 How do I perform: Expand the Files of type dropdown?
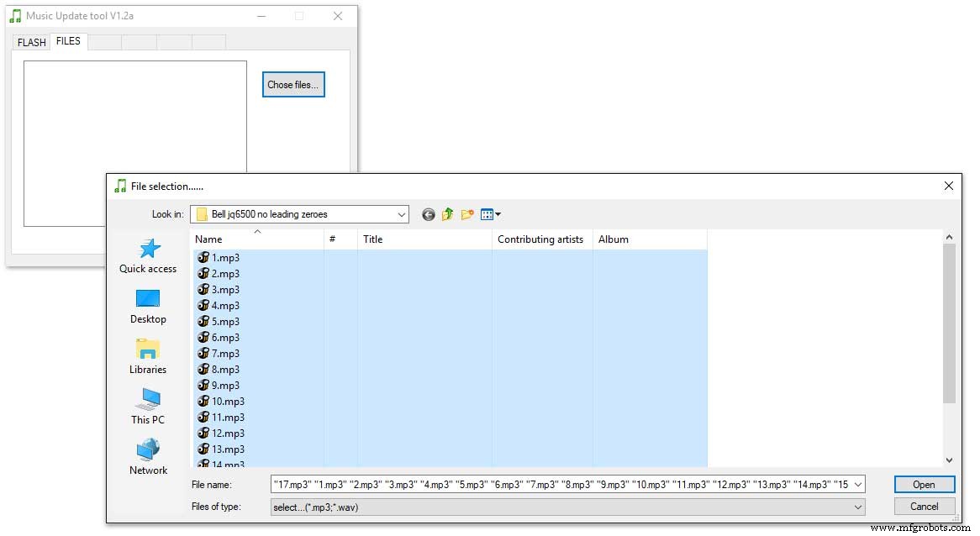tap(858, 507)
